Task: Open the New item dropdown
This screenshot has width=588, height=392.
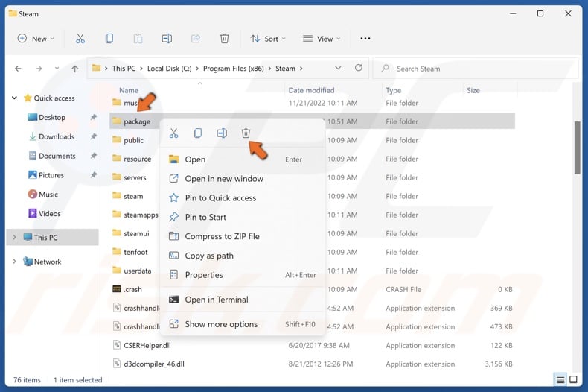Action: coord(36,39)
